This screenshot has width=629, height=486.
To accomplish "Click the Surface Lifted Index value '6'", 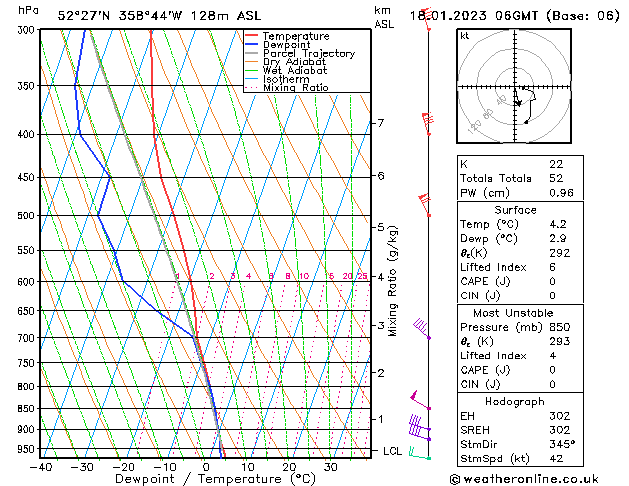I will pos(552,267).
